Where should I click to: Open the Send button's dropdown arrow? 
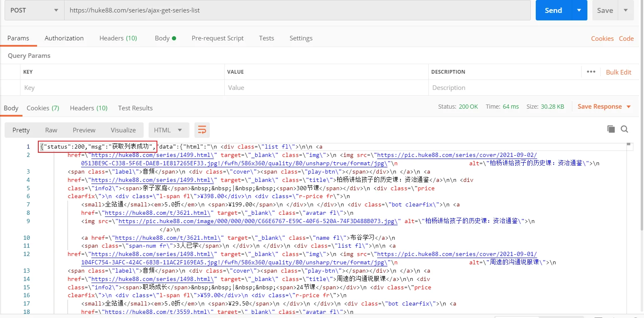click(579, 10)
